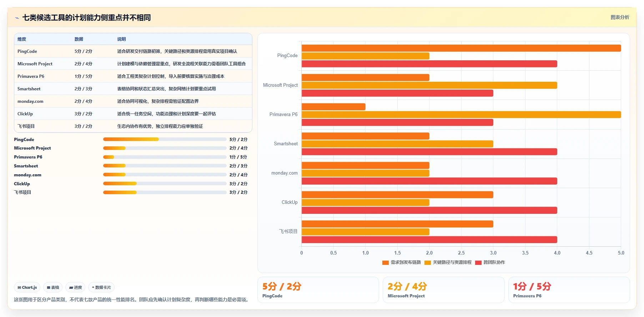Click the 数据卡片 chip
The width and height of the screenshot is (644, 317).
pos(101,287)
